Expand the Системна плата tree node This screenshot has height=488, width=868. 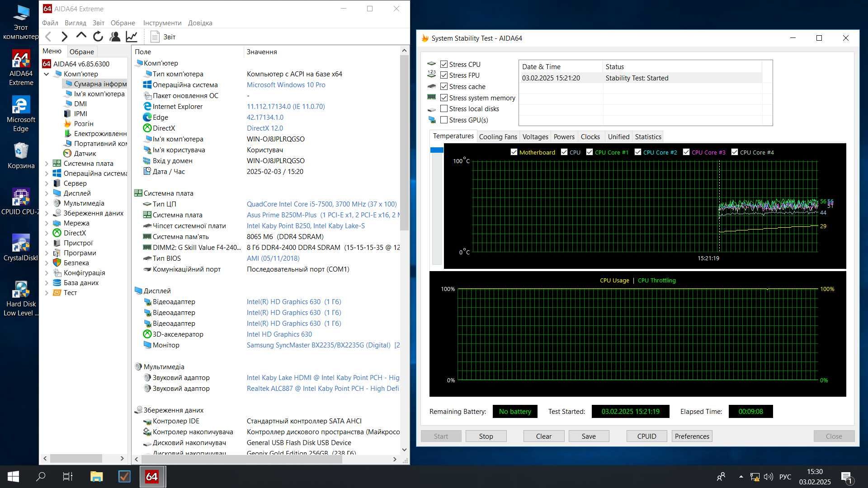[x=47, y=163]
